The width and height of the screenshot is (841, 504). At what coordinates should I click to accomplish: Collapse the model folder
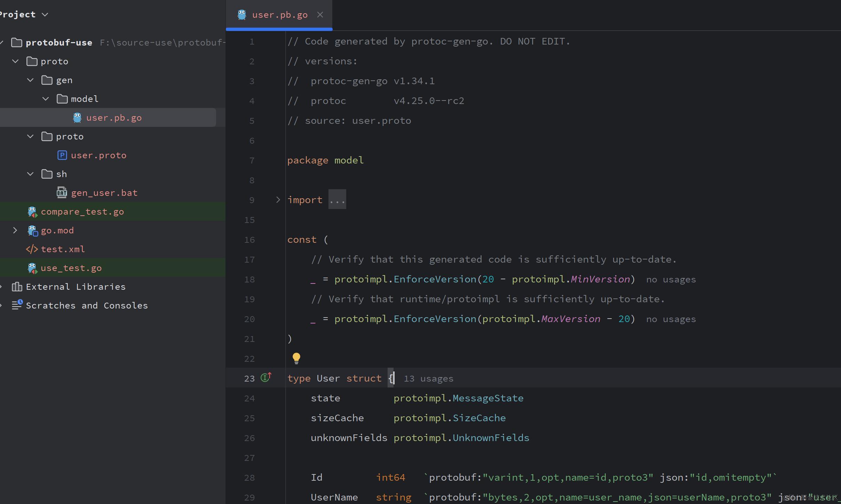[46, 99]
